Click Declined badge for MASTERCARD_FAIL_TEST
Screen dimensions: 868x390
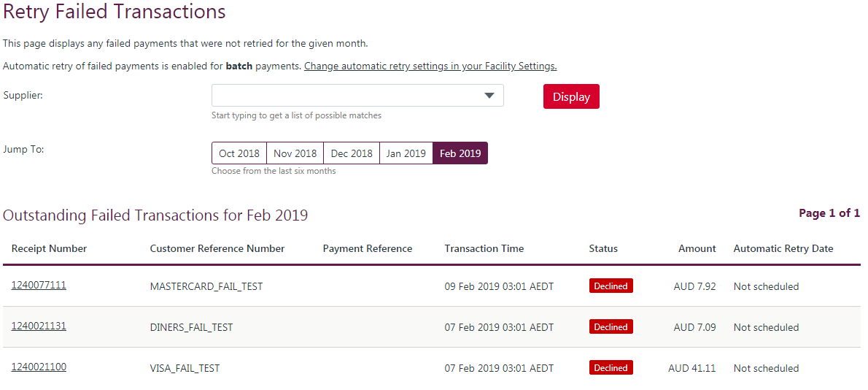click(x=611, y=286)
